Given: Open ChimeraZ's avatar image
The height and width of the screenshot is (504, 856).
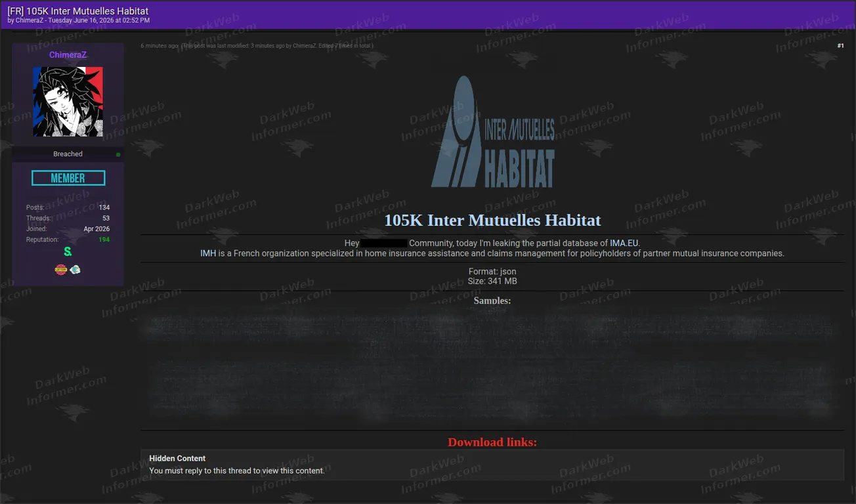Looking at the screenshot, I should click(x=68, y=102).
